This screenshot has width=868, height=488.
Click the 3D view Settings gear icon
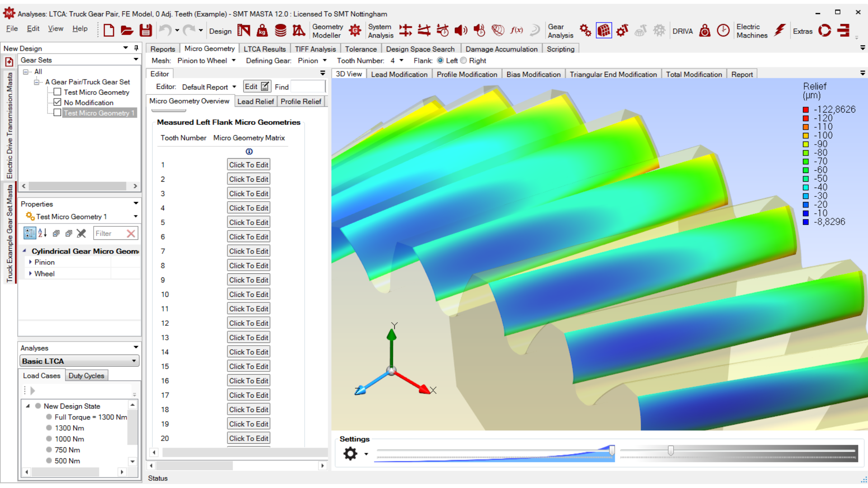click(350, 453)
